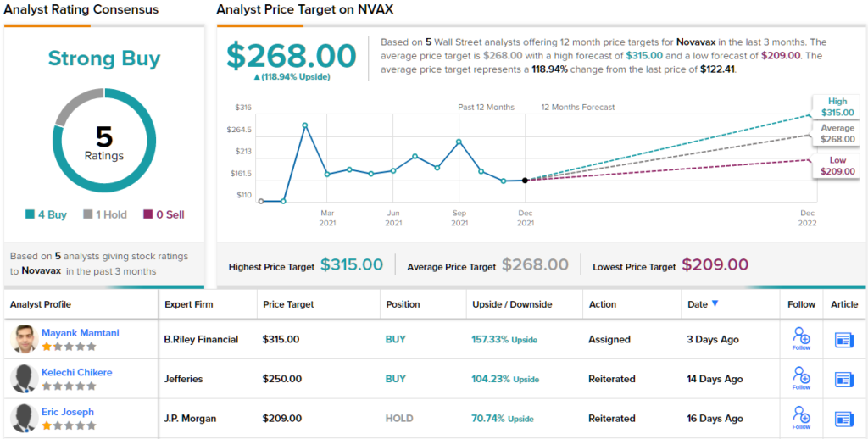Click the black Dec 2021 chart point
Image resolution: width=868 pixels, height=439 pixels.
coord(525,180)
